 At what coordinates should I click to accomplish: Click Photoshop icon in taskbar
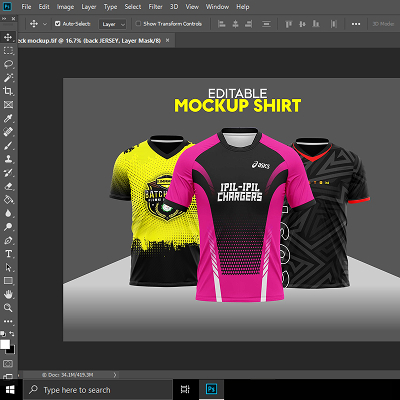tap(211, 389)
